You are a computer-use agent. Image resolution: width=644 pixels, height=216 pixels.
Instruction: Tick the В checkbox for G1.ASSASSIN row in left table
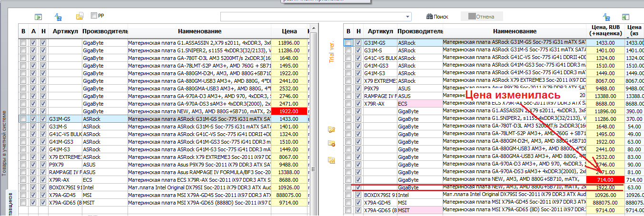click(x=23, y=43)
